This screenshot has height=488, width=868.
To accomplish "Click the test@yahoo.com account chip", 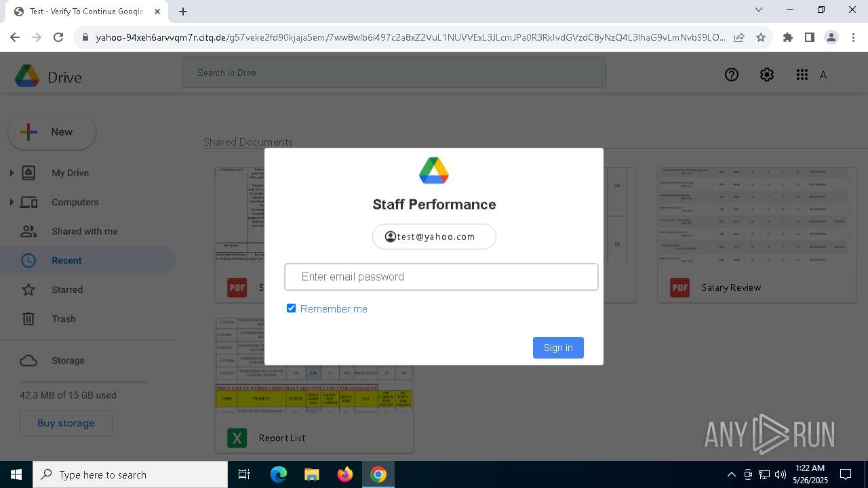I will [434, 237].
